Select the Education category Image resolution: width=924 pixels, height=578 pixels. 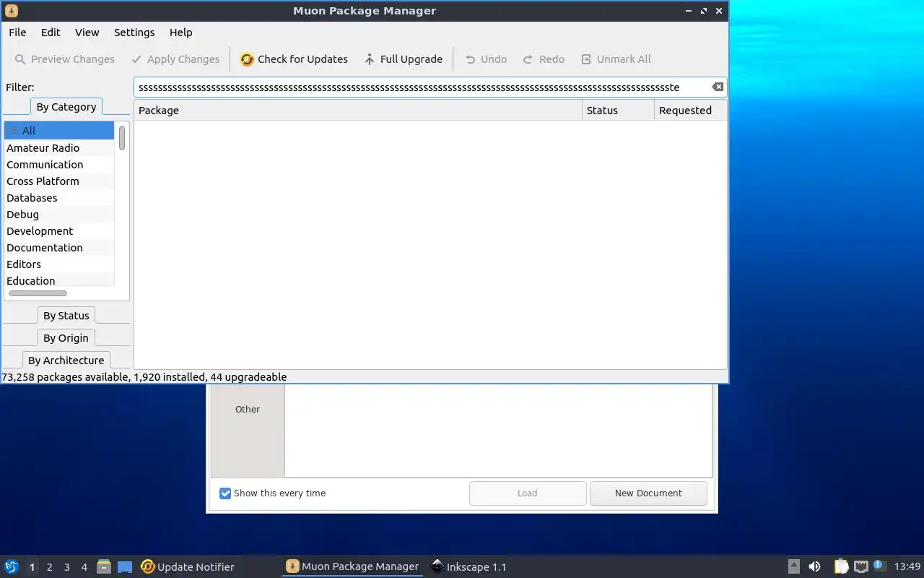tap(59, 281)
